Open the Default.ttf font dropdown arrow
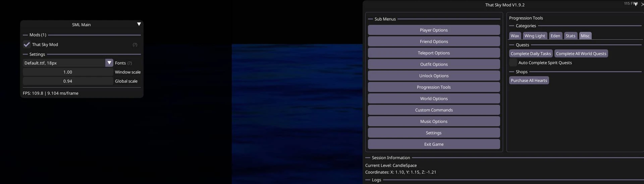Screen dimensions: 644x184 coord(109,63)
